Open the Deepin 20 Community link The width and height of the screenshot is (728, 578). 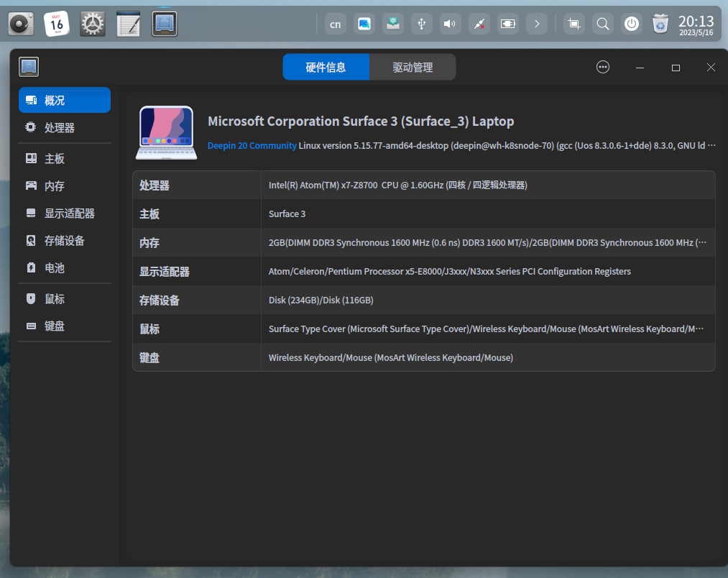(252, 145)
